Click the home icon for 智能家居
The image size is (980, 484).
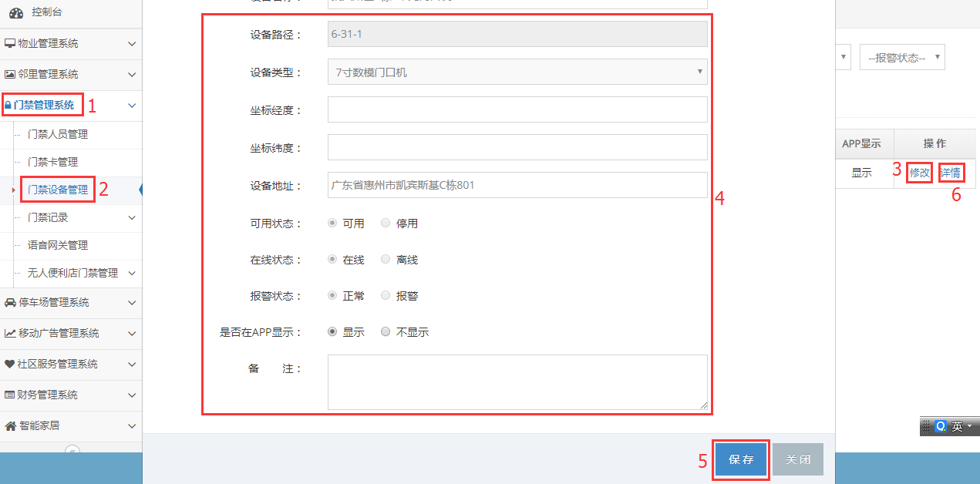[x=10, y=426]
